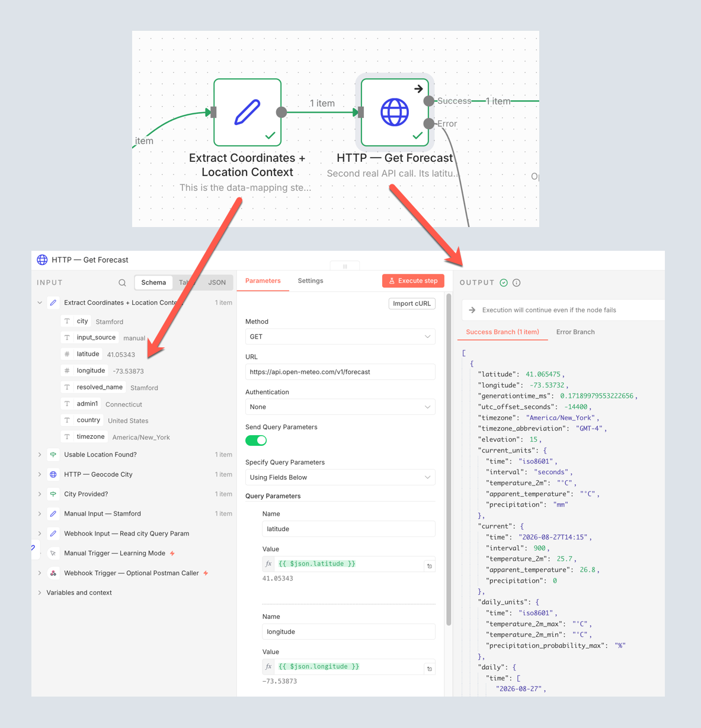Screen dimensions: 701x728
Task: Open the Settings tab
Action: [311, 281]
